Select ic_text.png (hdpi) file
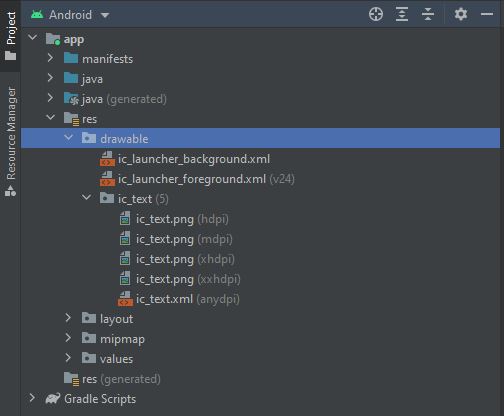Image resolution: width=504 pixels, height=416 pixels. [x=174, y=219]
